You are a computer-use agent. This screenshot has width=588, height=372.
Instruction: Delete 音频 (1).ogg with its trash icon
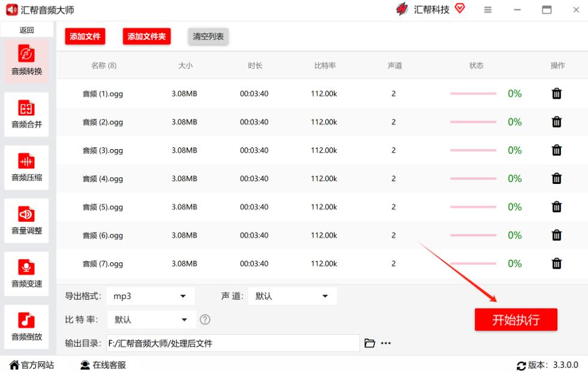point(556,93)
